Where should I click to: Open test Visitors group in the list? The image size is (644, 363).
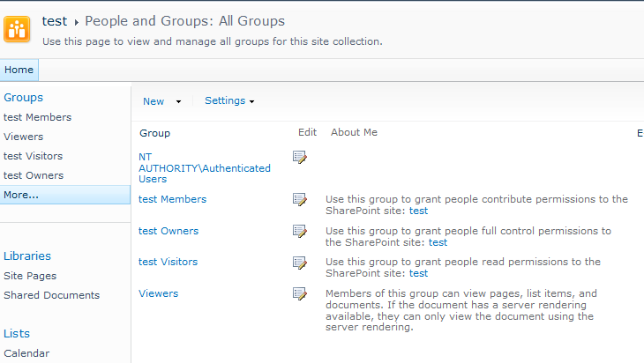pos(168,262)
